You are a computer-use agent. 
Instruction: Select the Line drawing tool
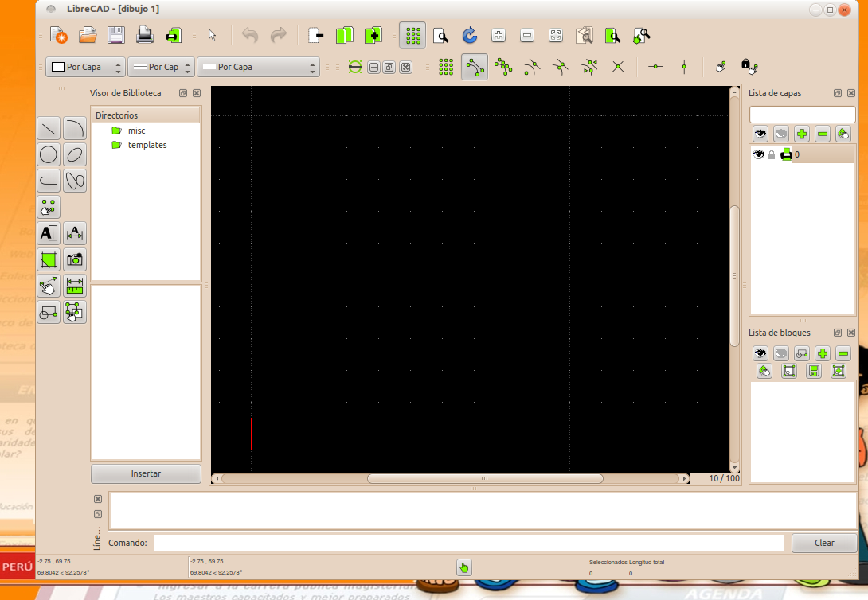(x=49, y=129)
